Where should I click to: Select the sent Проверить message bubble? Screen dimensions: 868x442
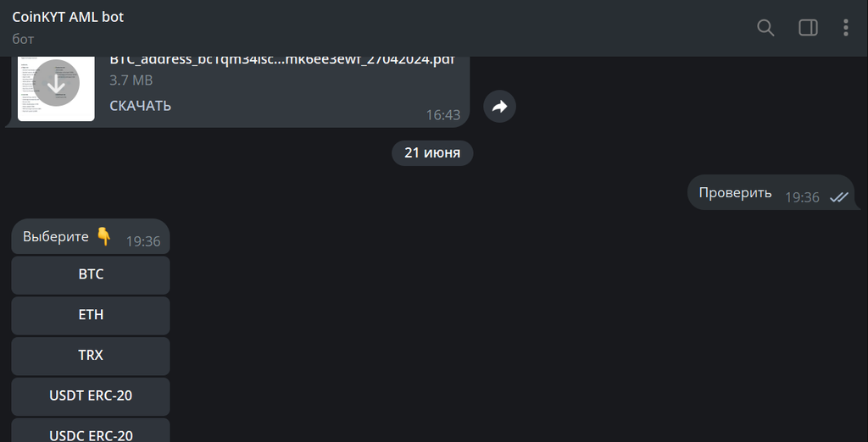coord(771,192)
